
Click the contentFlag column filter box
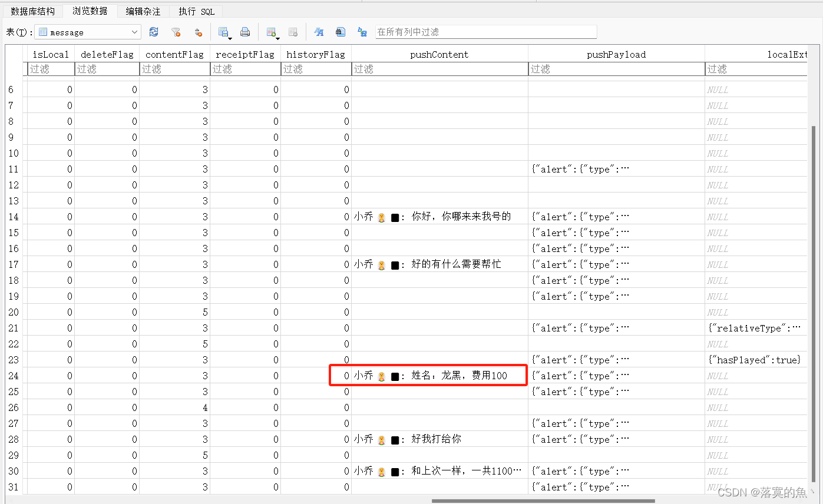tap(175, 69)
